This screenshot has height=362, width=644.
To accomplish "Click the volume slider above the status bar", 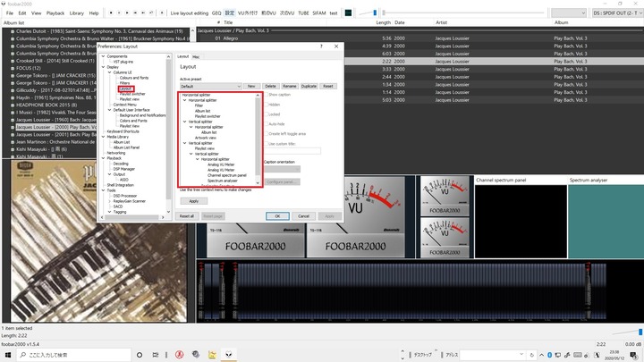I will (629, 332).
